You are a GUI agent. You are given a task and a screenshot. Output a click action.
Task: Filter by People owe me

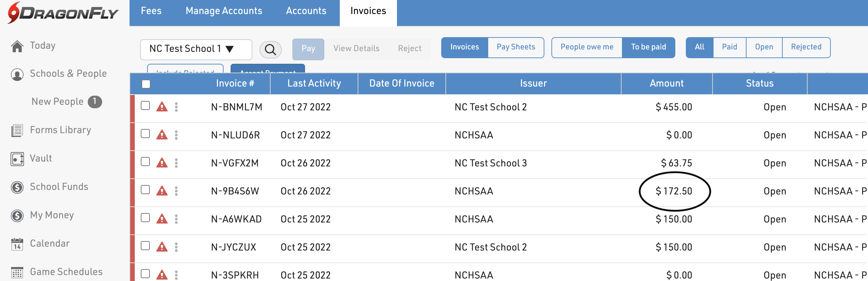(587, 47)
